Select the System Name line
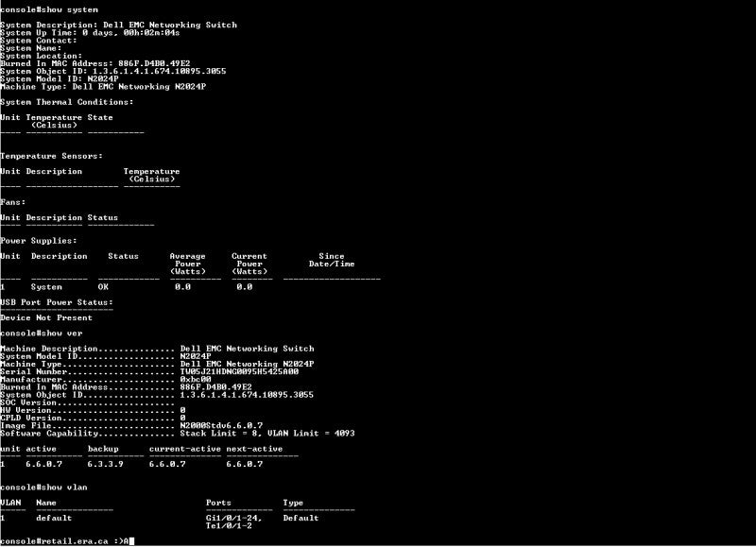 pos(31,48)
